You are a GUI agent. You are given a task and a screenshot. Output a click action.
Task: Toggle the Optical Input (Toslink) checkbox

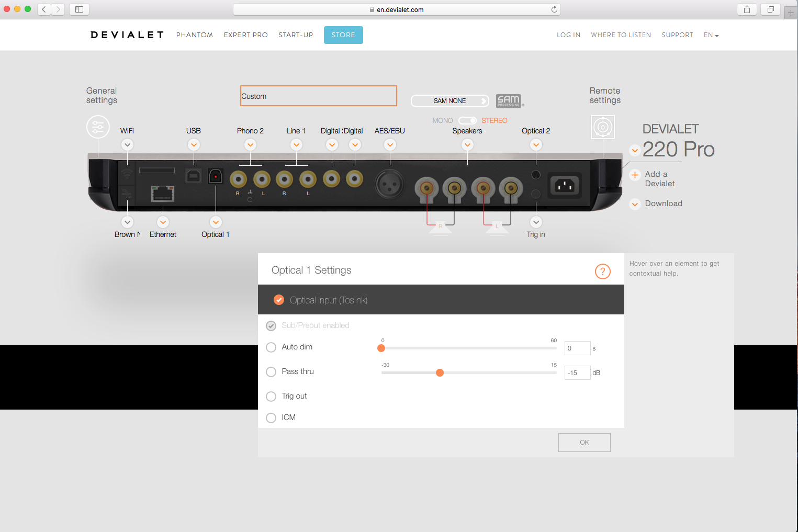(279, 300)
